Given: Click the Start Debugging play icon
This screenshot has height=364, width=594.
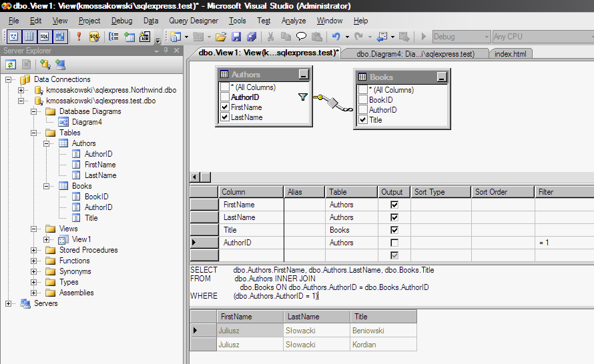Looking at the screenshot, I should (x=424, y=37).
